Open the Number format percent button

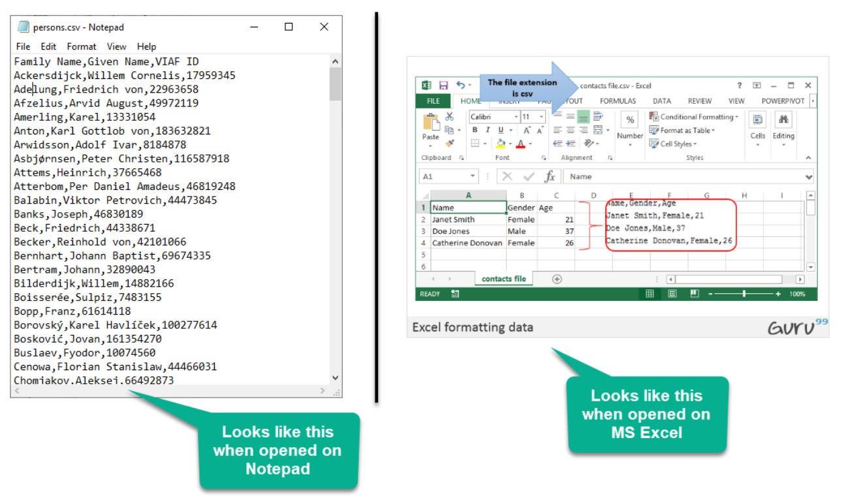click(x=629, y=119)
